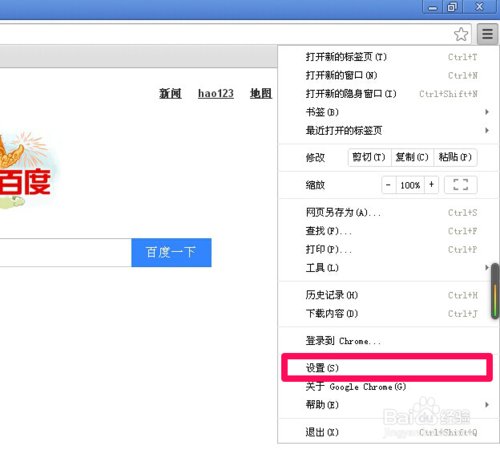Screen dimensions: 500x450
Task: Select 退出 (X) to quit Chrome
Action: 388,432
